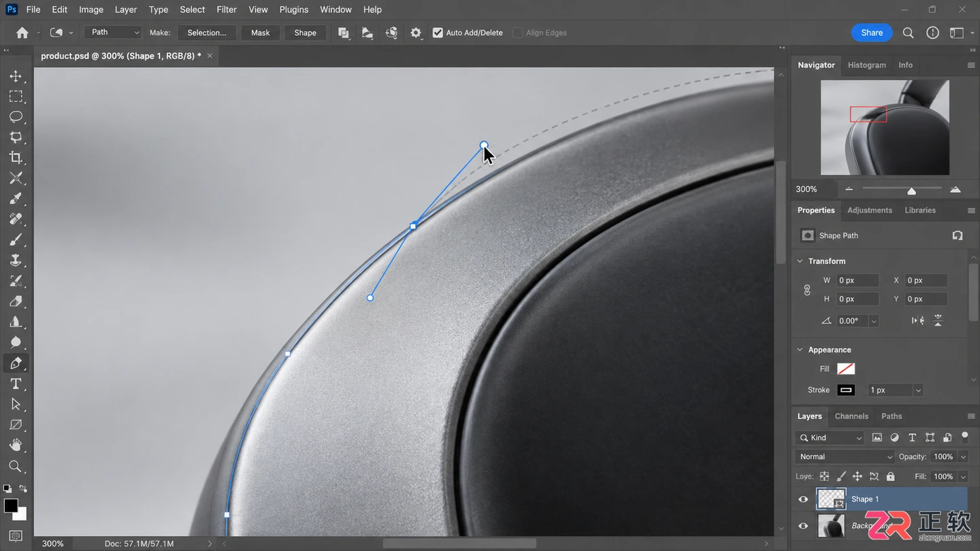Image resolution: width=980 pixels, height=551 pixels.
Task: Select the Eraser tool
Action: [x=16, y=301]
